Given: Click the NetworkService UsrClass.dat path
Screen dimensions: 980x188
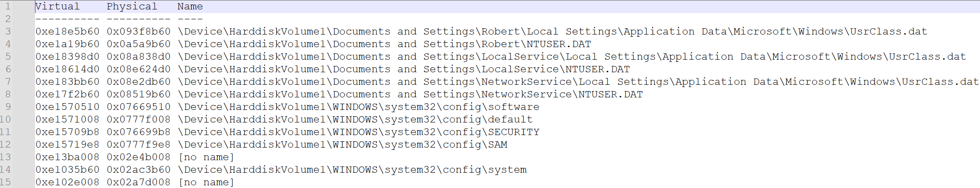Looking at the screenshot, I should coord(578,82).
